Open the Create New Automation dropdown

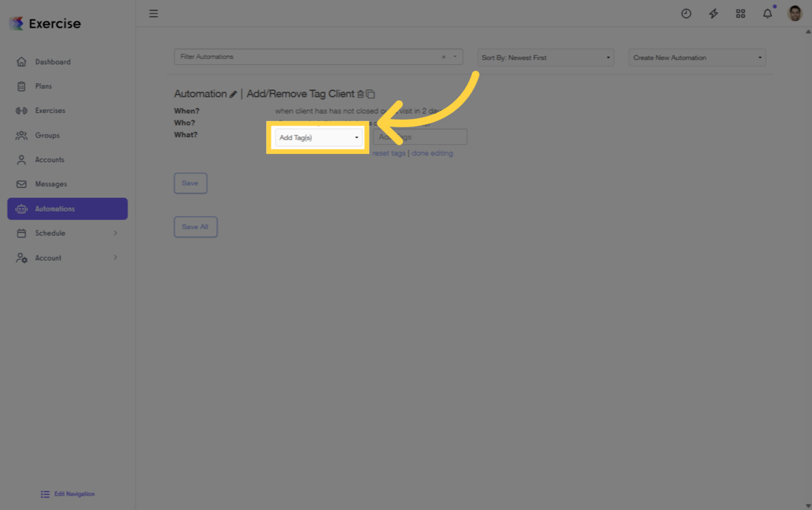coord(696,57)
